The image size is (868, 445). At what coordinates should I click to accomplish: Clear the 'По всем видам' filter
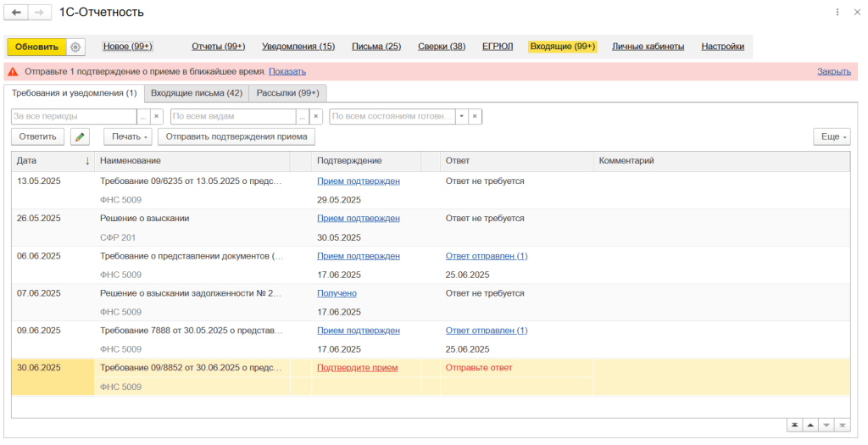pyautogui.click(x=316, y=116)
